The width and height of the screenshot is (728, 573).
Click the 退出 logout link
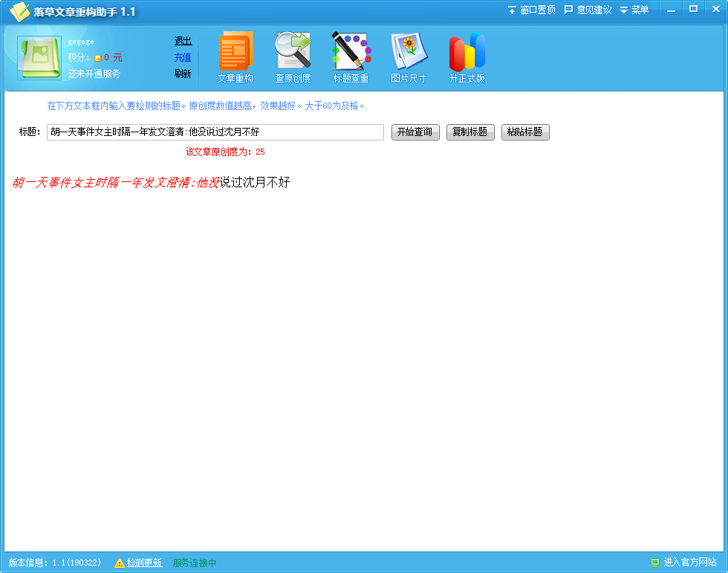pyautogui.click(x=183, y=41)
